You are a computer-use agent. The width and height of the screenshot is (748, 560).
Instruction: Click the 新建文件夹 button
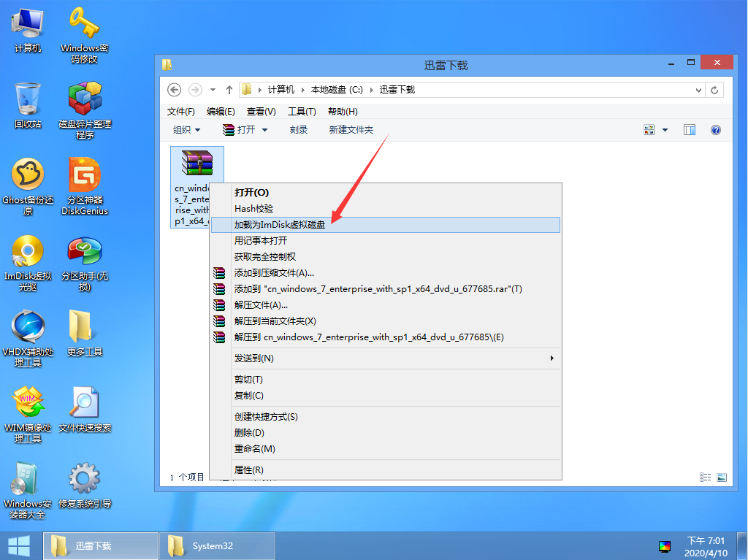[351, 130]
